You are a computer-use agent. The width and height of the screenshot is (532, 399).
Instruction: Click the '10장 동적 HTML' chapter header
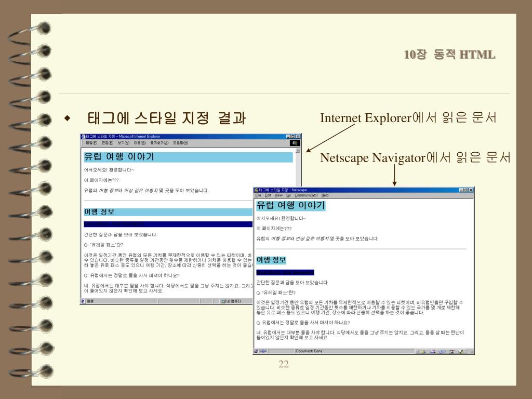pyautogui.click(x=449, y=55)
